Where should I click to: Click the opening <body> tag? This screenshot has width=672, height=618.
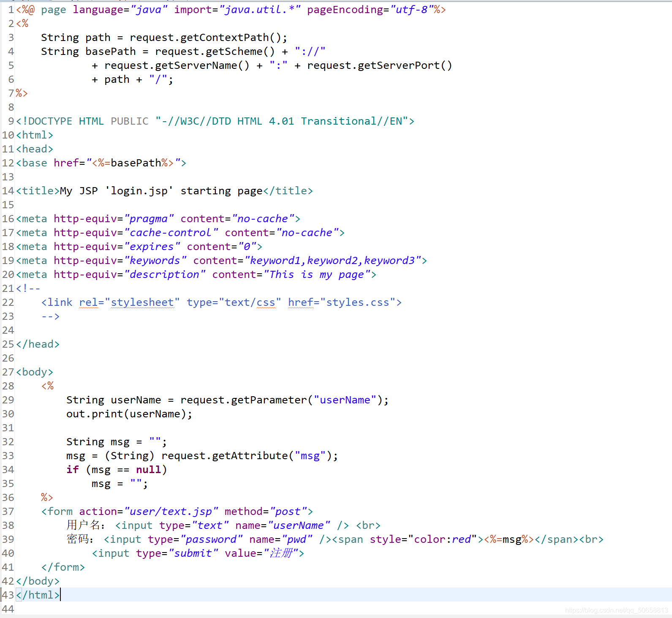tap(35, 372)
